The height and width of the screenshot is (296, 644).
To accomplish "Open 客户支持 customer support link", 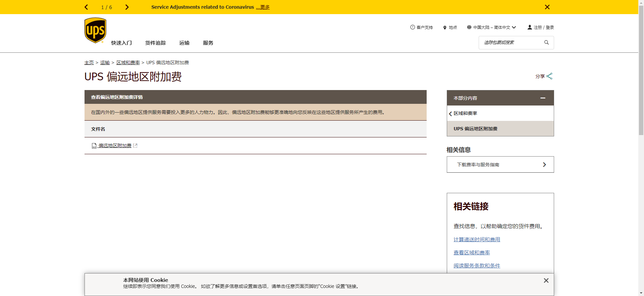I will pyautogui.click(x=425, y=28).
